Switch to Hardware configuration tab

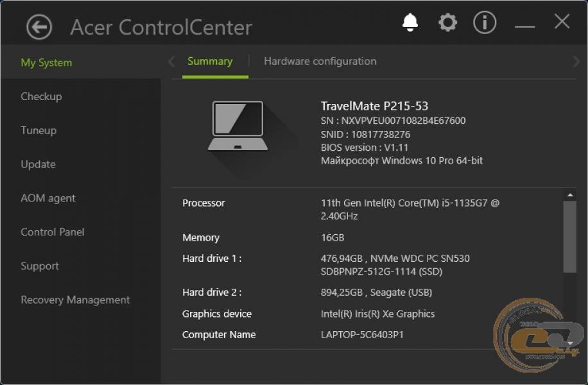tap(320, 61)
